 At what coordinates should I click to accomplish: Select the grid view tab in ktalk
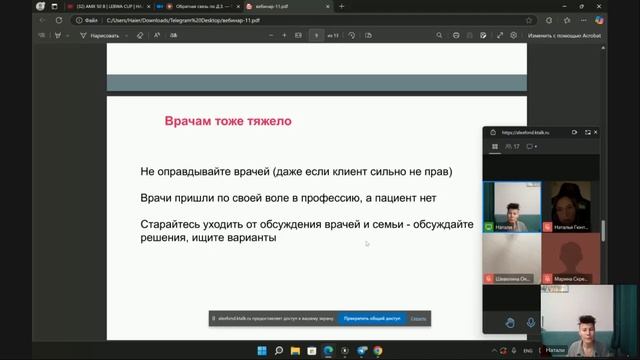[x=495, y=147]
